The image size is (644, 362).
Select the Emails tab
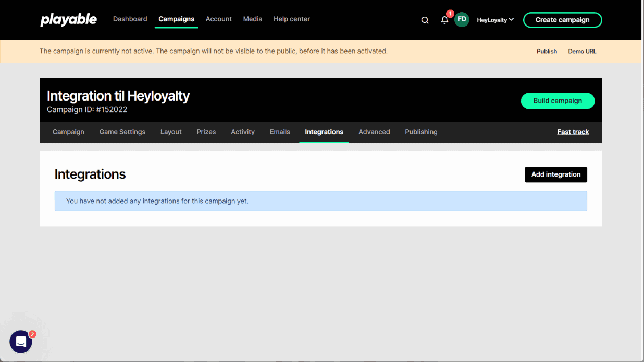(x=280, y=132)
